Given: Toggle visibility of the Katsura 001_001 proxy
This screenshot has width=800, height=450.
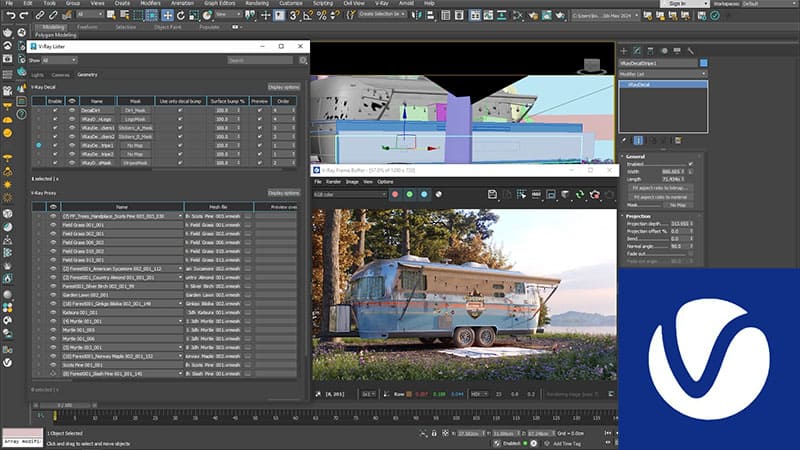Looking at the screenshot, I should tap(53, 312).
